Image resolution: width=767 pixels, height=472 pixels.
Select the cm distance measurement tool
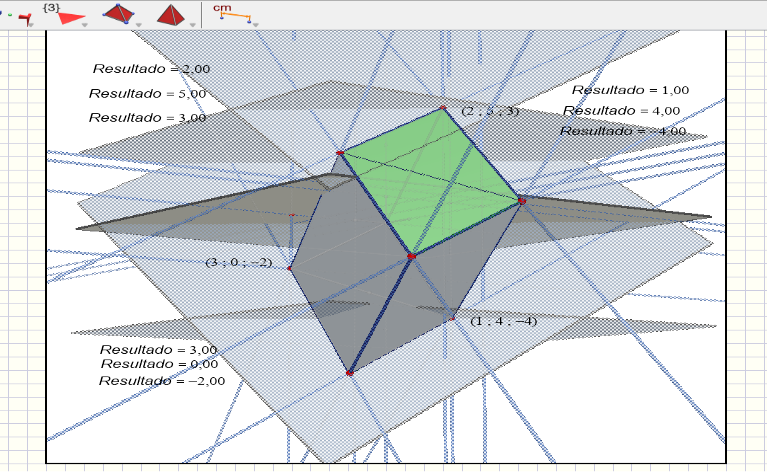click(x=235, y=13)
